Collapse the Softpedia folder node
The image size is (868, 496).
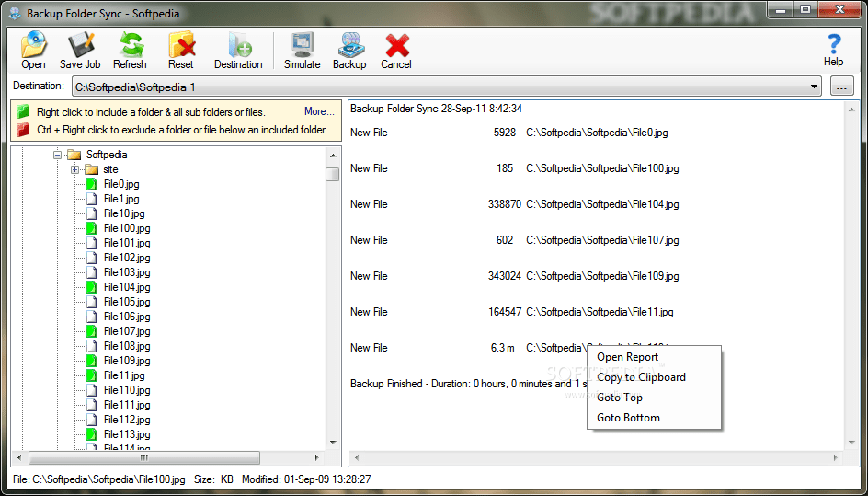[57, 156]
